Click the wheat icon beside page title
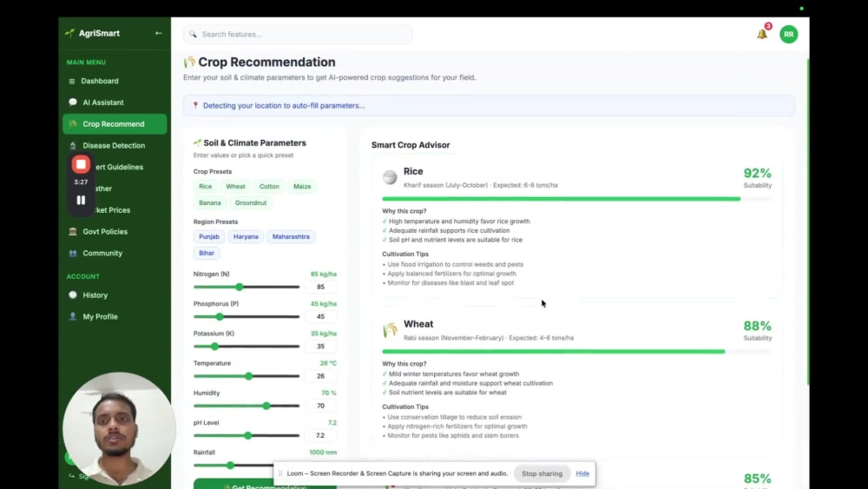Screen dimensions: 868x489 click(x=190, y=62)
